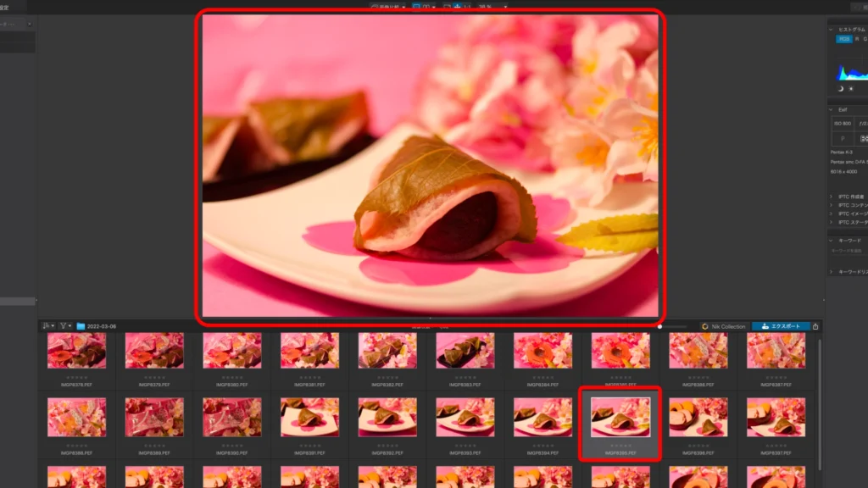
Task: Collapse the Exif panel
Action: [832, 109]
